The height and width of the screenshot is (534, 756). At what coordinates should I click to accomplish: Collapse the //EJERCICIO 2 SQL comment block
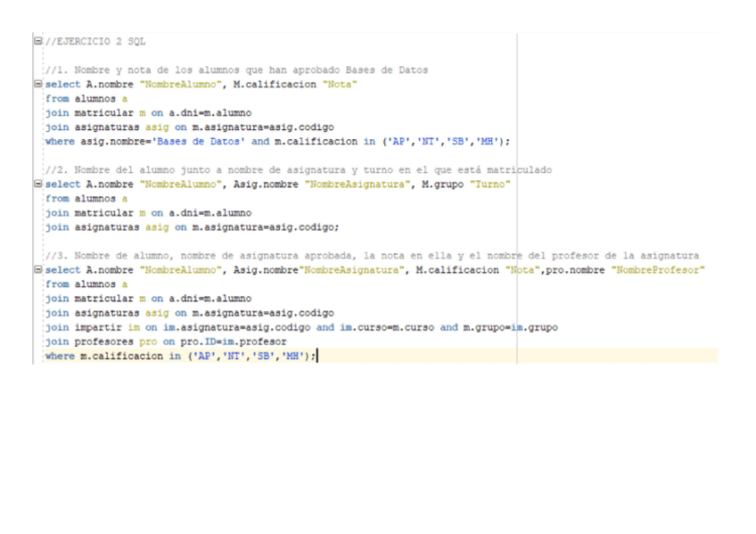[x=37, y=41]
